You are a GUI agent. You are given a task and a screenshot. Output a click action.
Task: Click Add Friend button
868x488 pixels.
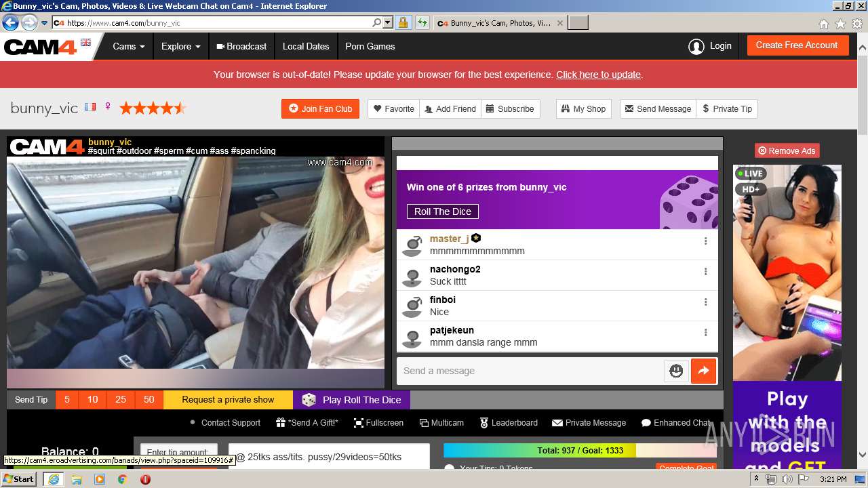tap(450, 108)
